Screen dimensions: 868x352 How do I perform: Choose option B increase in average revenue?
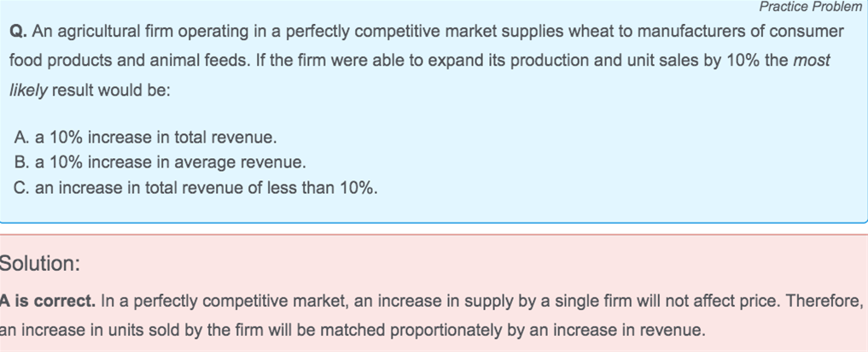160,162
